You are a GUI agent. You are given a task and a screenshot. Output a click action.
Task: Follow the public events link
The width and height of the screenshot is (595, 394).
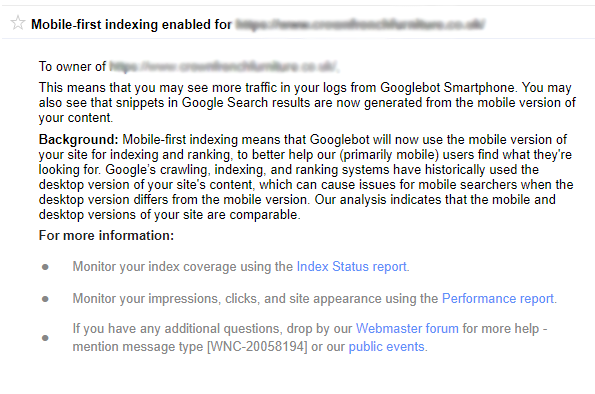(x=386, y=347)
